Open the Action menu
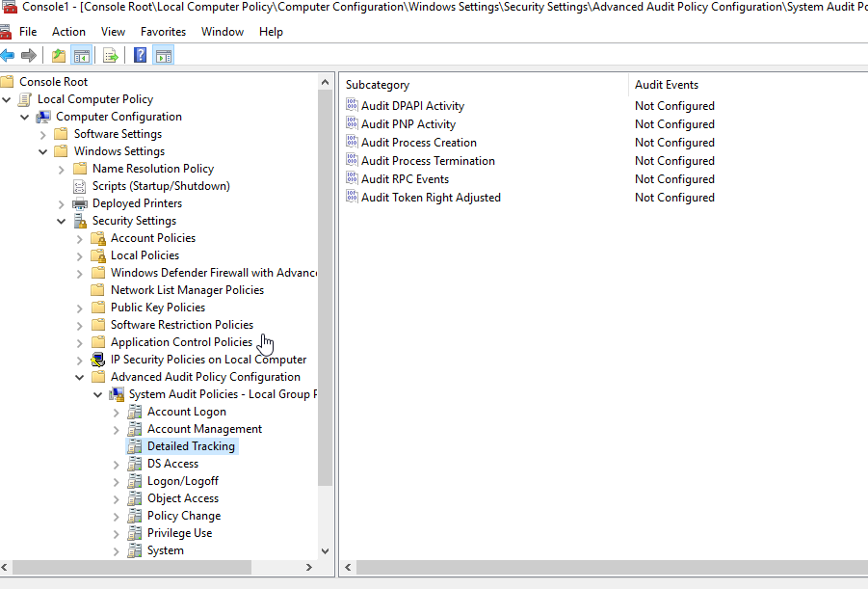Screen dimensions: 868x589 (68, 32)
